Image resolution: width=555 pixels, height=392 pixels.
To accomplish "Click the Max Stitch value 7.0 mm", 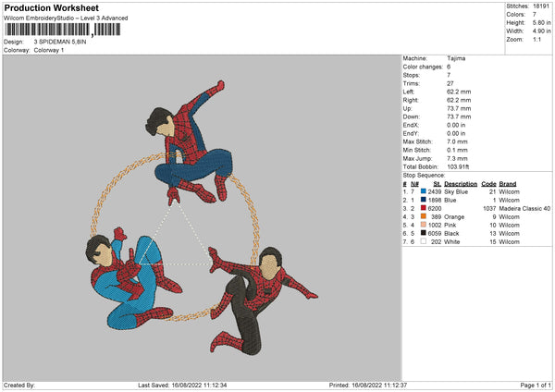I will click(x=457, y=141).
